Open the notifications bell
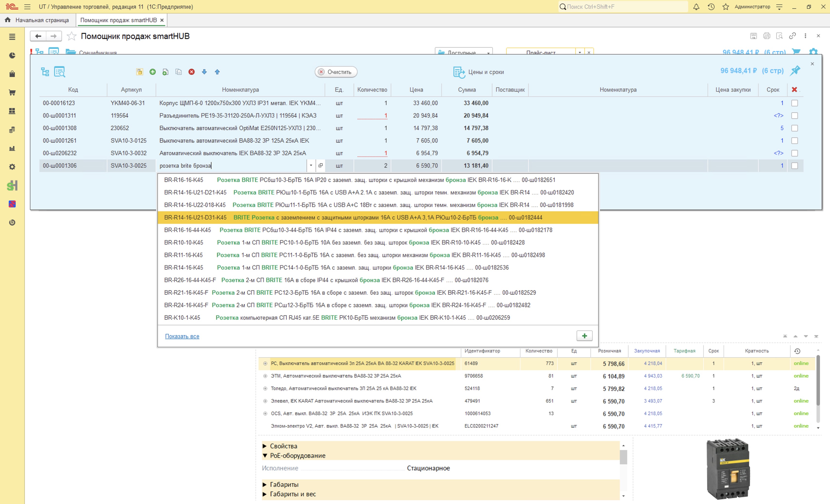The image size is (830, 504). pos(696,7)
